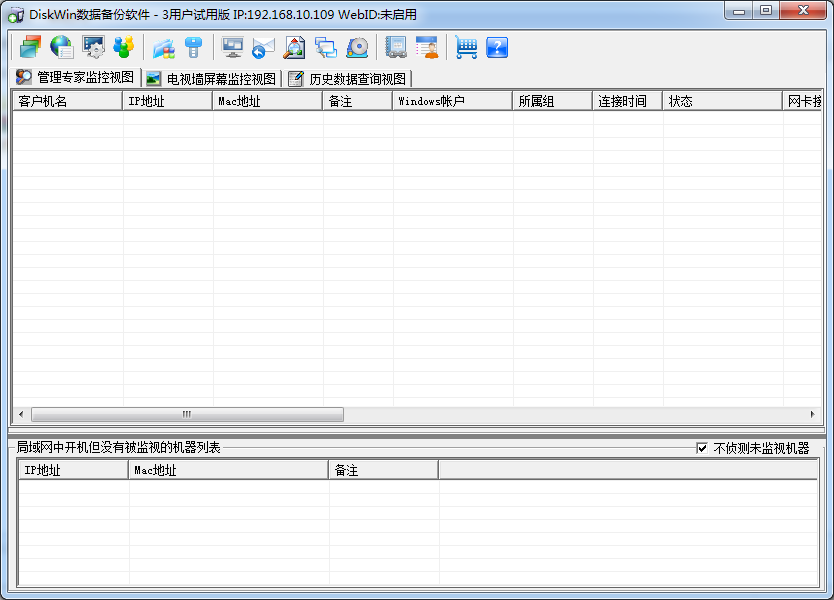Select the CD burning icon on the toolbar
834x600 pixels.
click(359, 47)
